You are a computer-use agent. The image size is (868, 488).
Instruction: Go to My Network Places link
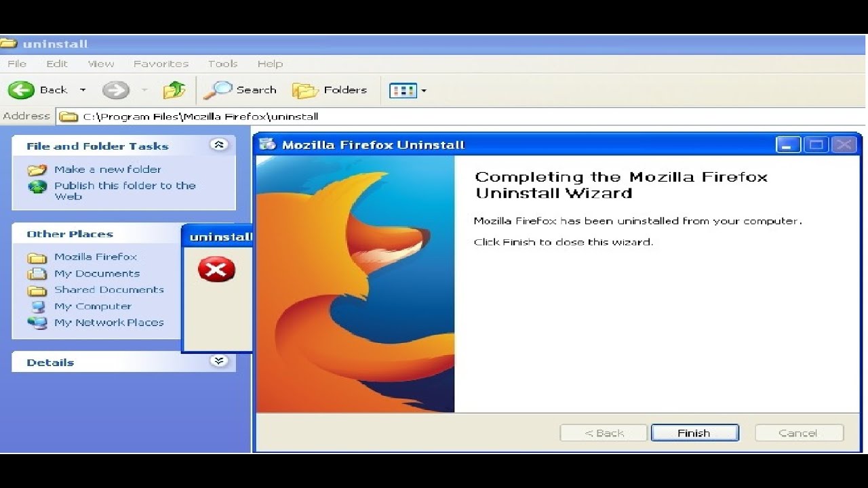[109, 323]
